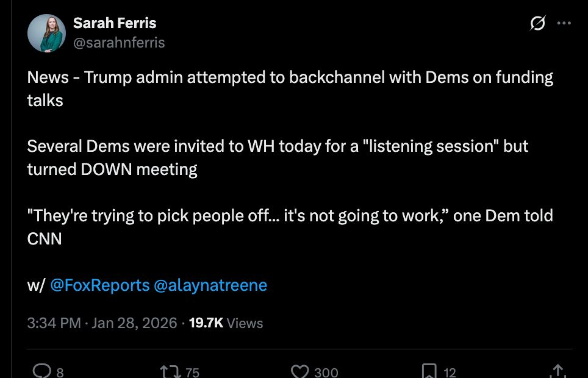This screenshot has height=378, width=588.
Task: Open Grok actions icon on the post
Action: pos(537,24)
